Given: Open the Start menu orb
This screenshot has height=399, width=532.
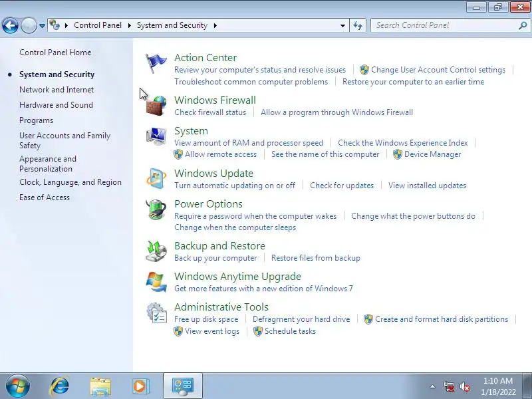Looking at the screenshot, I should [x=18, y=386].
